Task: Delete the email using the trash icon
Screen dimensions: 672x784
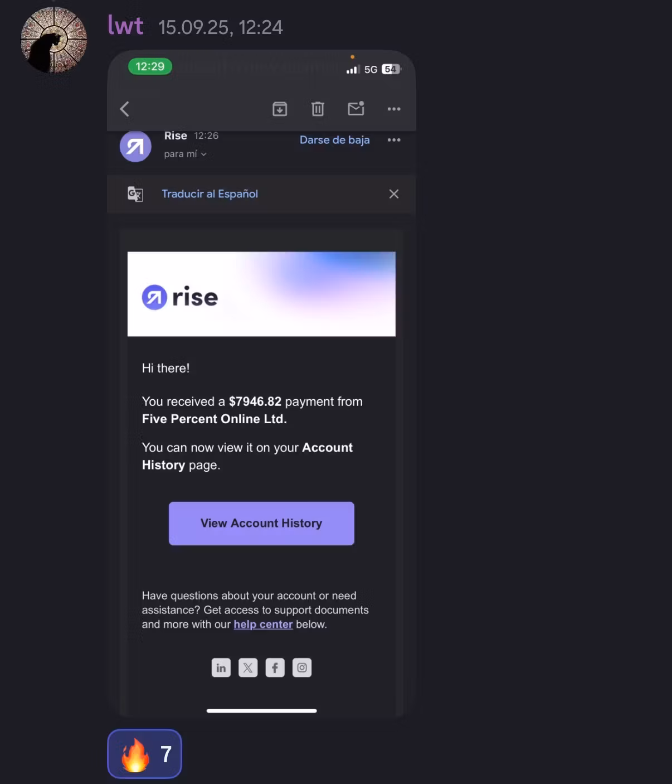Action: pos(318,109)
